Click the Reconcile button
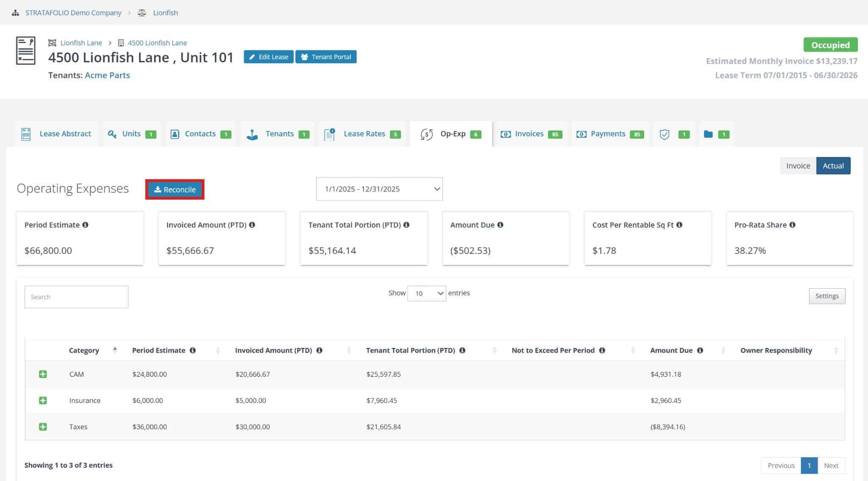Image resolution: width=868 pixels, height=481 pixels. pos(175,189)
